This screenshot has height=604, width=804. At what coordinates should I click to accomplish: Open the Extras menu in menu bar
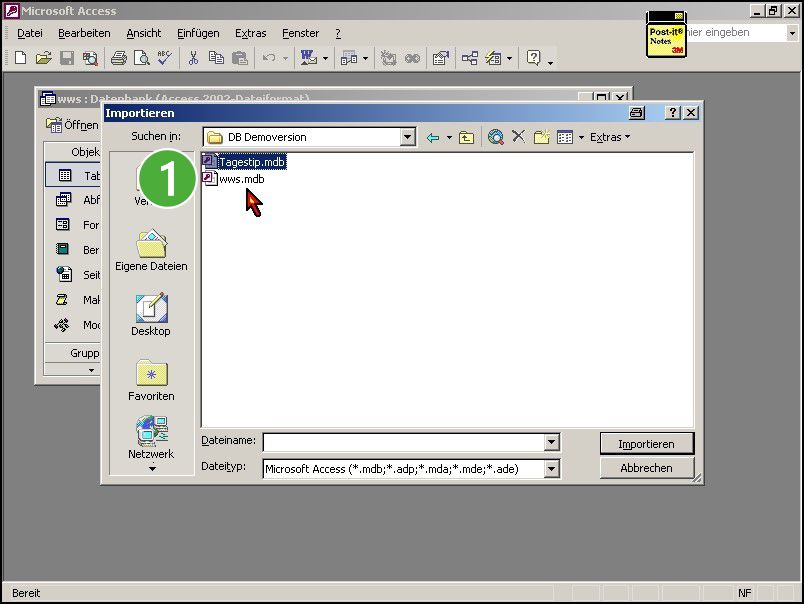click(x=250, y=33)
